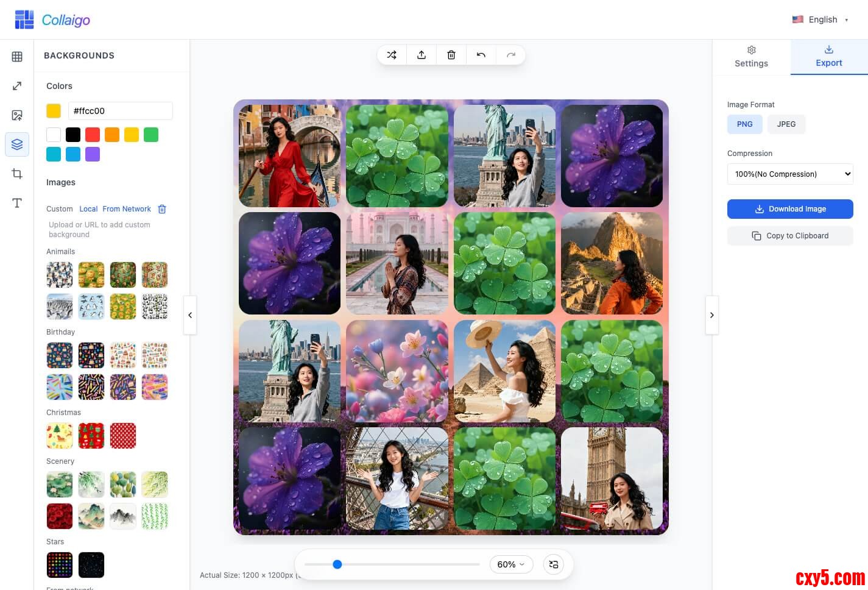868x590 pixels.
Task: Switch to the Settings tab
Action: point(751,57)
